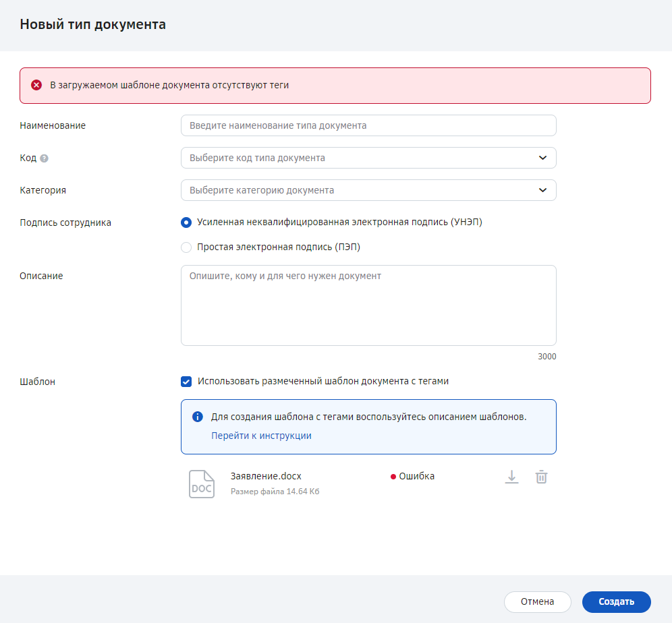The width and height of the screenshot is (672, 623).
Task: Click the help icon next to Код
Action: (x=44, y=158)
